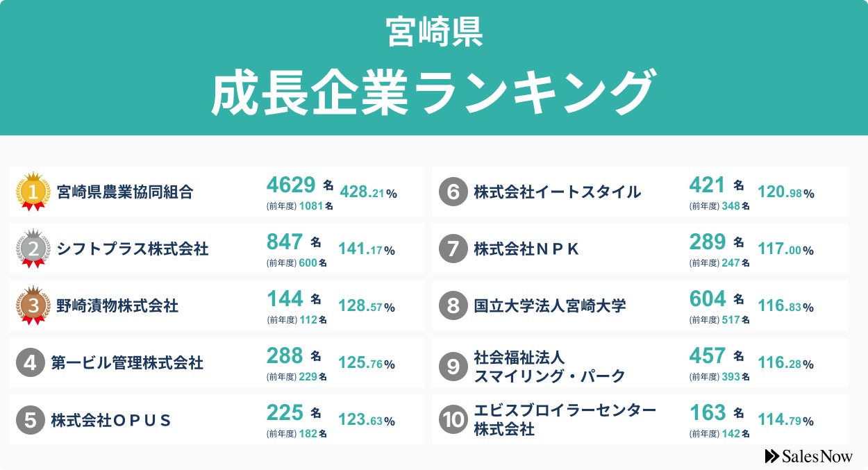Click the gray rank 9 circle badge

(453, 366)
